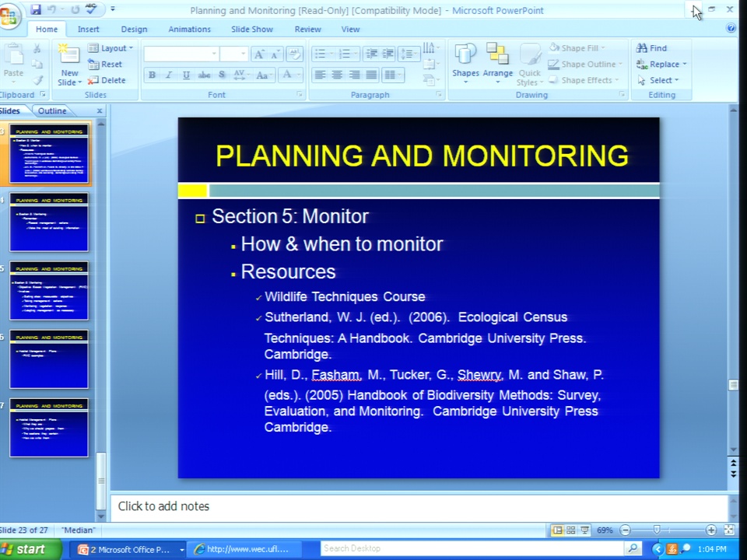Click the Decrease List Level icon
Viewport: 747px width, 560px height.
pyautogui.click(x=372, y=54)
